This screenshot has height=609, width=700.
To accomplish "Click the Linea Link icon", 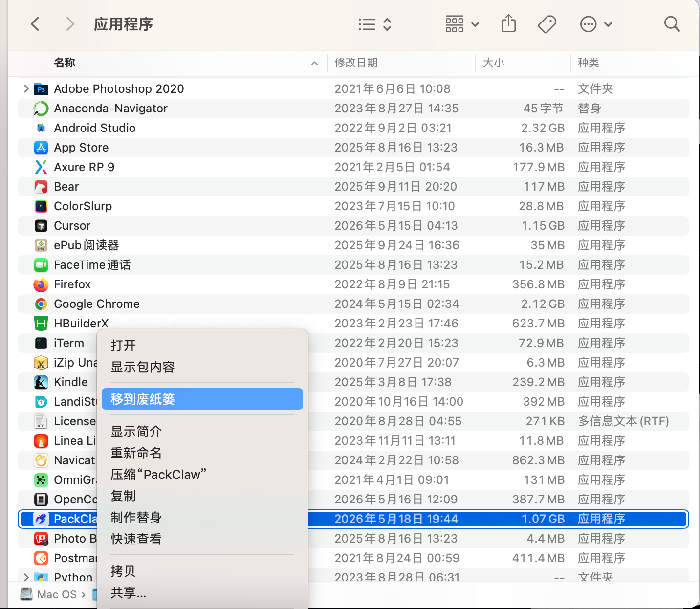I will 41,441.
